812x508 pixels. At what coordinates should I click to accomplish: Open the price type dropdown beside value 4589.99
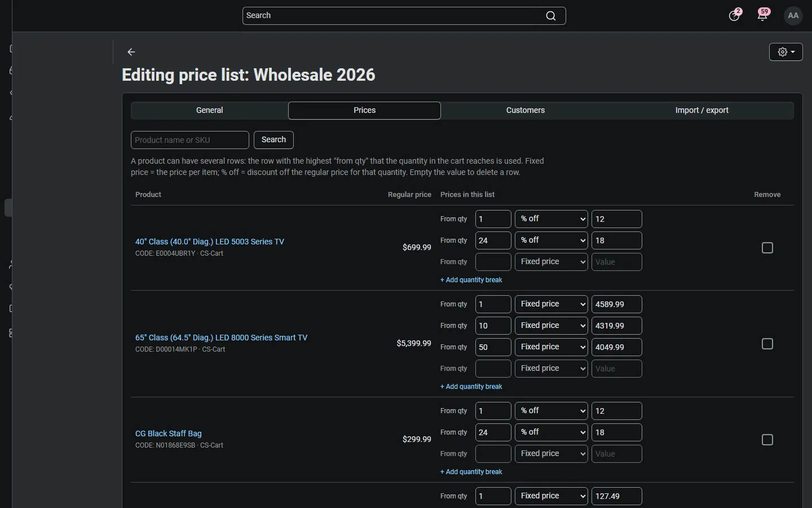[551, 304]
